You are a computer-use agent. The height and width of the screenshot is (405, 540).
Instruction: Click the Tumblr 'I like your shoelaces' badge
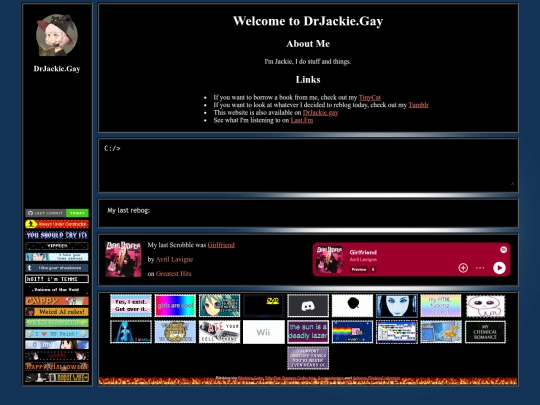click(57, 268)
